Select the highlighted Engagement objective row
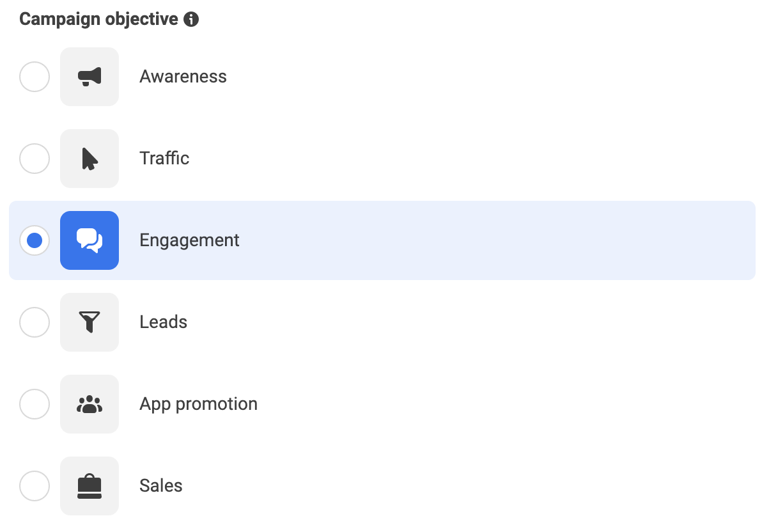Screen dimensions: 762x532 [x=381, y=240]
